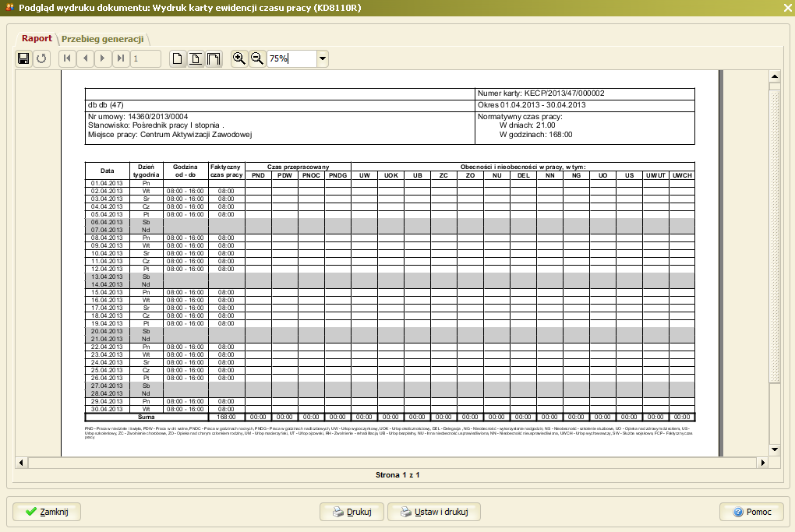
Task: Click 'W dniach: 21.00' text
Action: pyautogui.click(x=527, y=125)
